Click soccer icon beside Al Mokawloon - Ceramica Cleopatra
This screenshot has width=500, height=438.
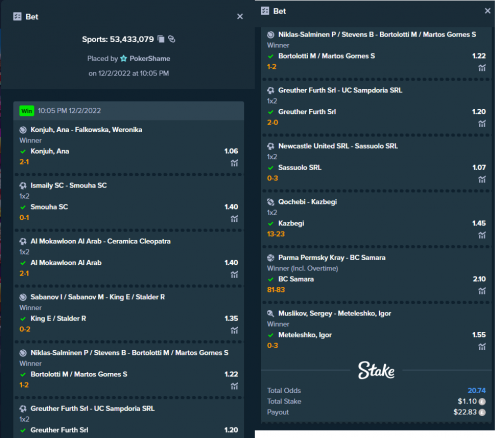pos(23,241)
